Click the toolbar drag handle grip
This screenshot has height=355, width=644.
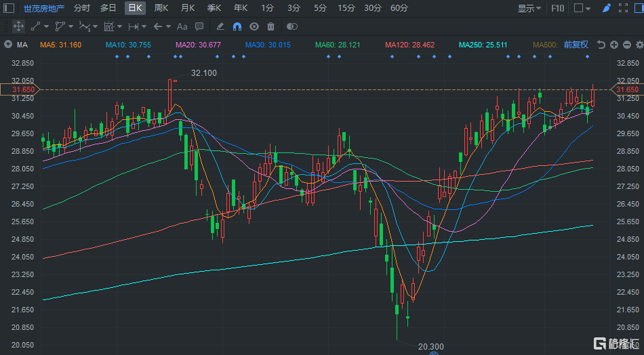[x=5, y=26]
